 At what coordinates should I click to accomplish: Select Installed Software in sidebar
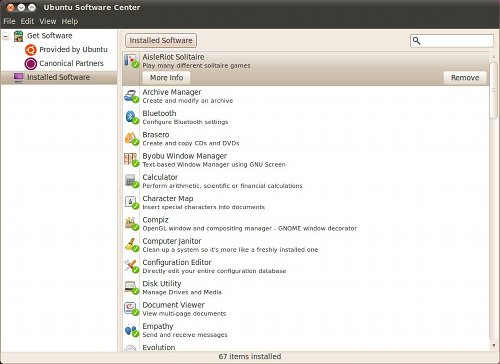pos(58,77)
